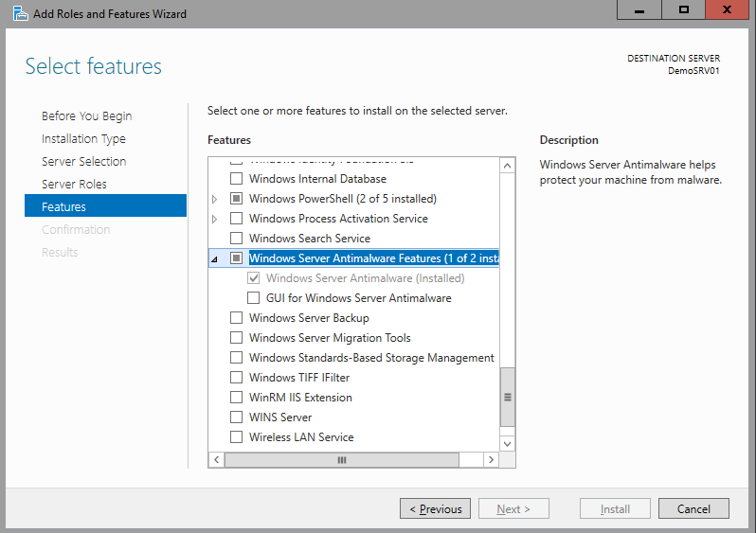Image resolution: width=756 pixels, height=533 pixels.
Task: Select Windows Server Antimalware Features row text
Action: pos(373,258)
